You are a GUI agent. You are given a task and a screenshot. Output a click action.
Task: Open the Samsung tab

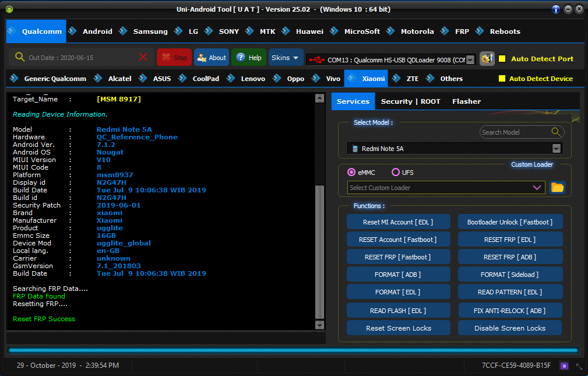tap(150, 31)
